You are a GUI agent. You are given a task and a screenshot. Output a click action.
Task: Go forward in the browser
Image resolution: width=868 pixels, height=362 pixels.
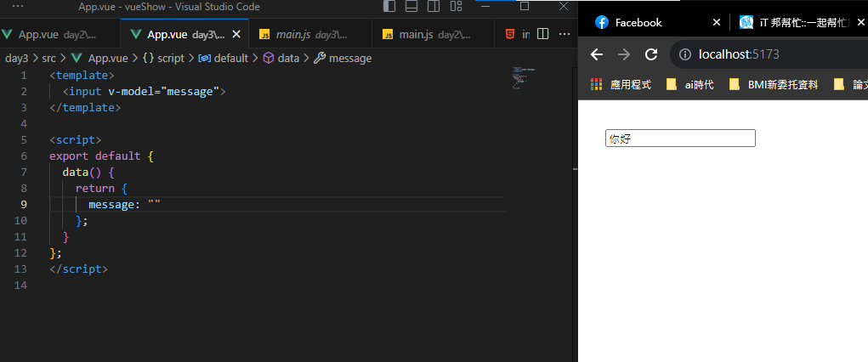coord(624,54)
